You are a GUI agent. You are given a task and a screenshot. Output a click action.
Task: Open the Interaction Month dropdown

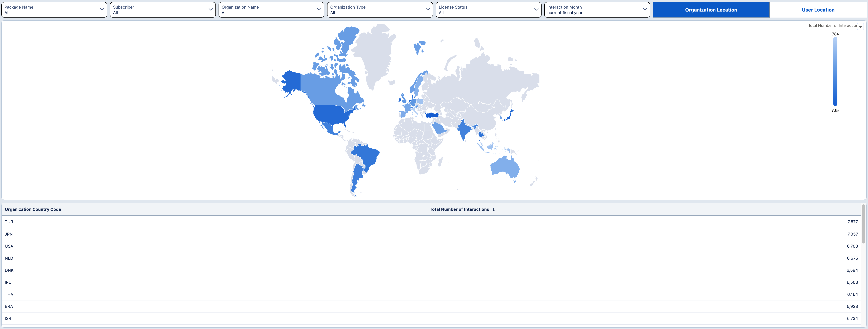coord(597,10)
